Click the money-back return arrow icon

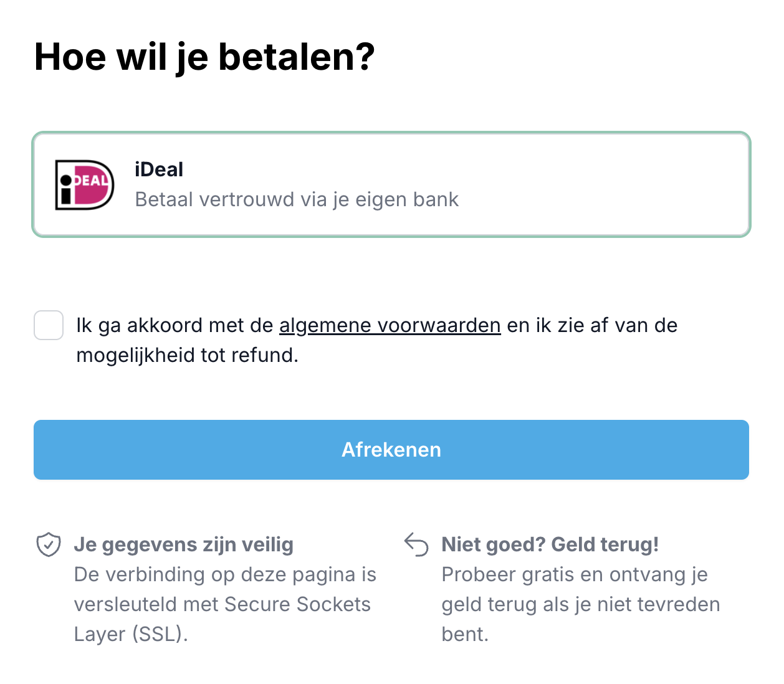tap(416, 544)
